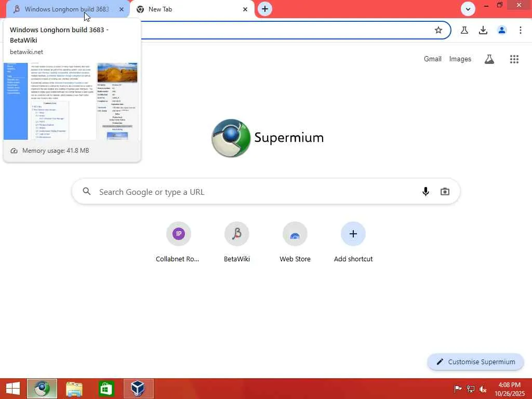Click the betawiki.net text in the tab preview
Viewport: 532px width, 399px height.
click(x=26, y=52)
